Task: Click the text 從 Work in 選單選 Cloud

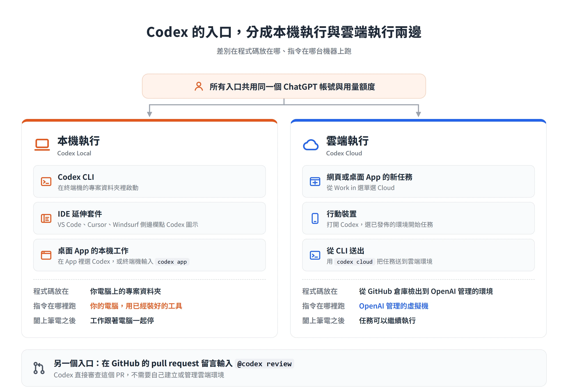Action: click(x=360, y=188)
